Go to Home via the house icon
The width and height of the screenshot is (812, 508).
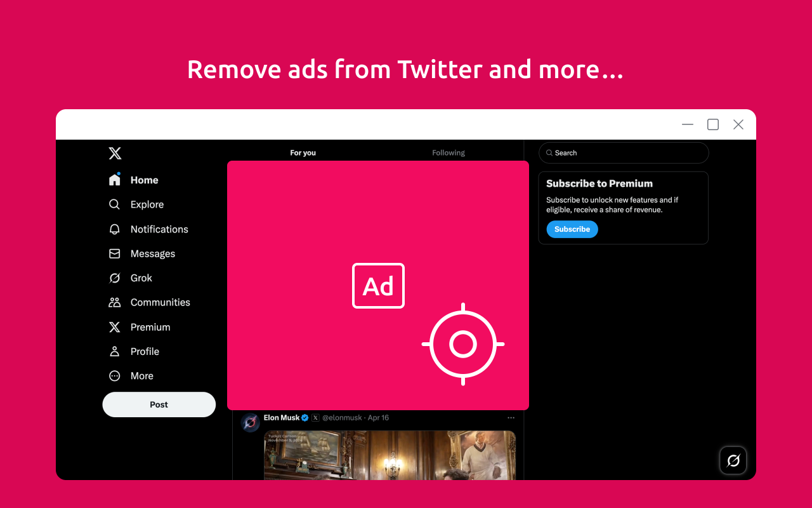[x=115, y=180]
